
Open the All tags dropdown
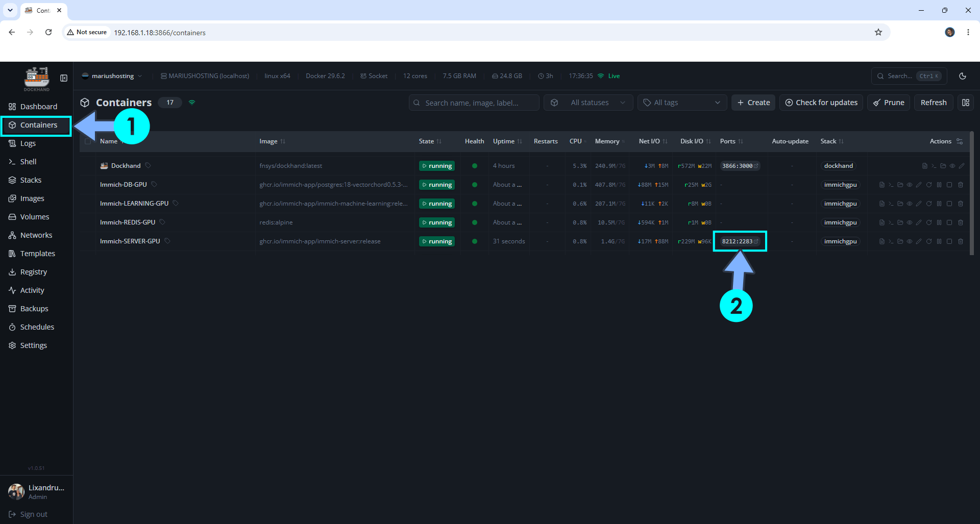(x=682, y=103)
